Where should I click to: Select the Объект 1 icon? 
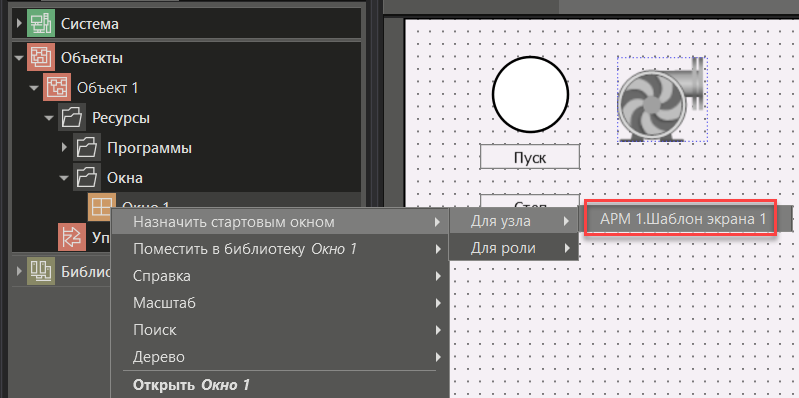tap(57, 88)
